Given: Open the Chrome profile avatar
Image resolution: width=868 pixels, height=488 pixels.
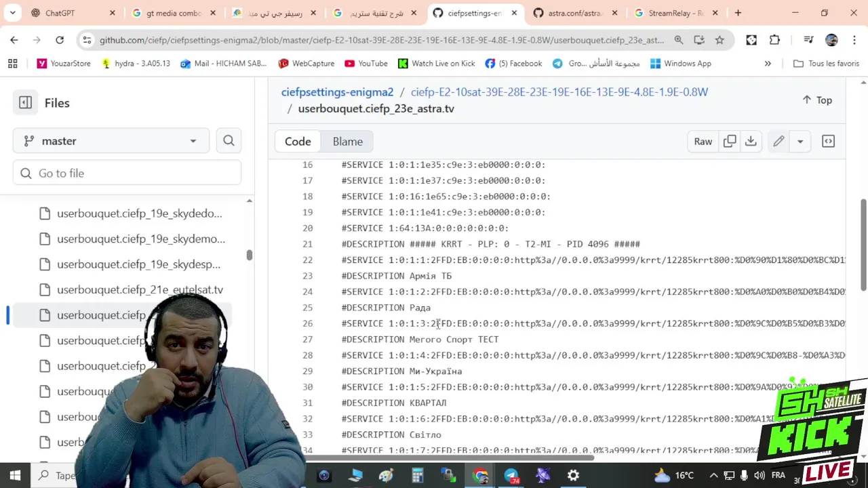Looking at the screenshot, I should pyautogui.click(x=831, y=40).
